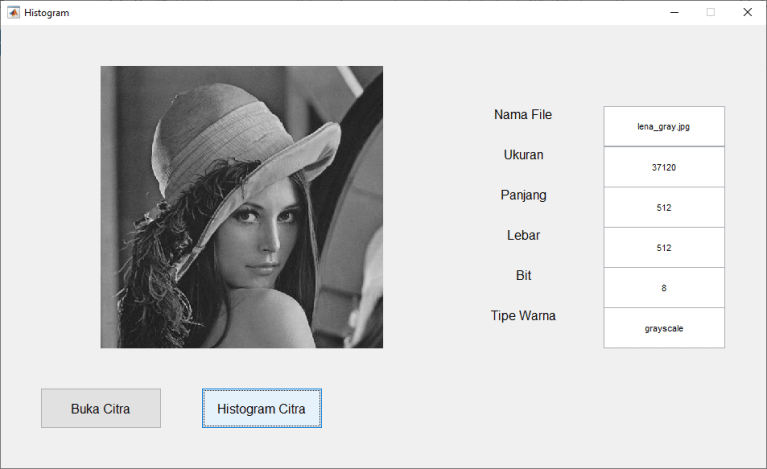Click the Bit label
The height and width of the screenshot is (469, 767).
523,275
